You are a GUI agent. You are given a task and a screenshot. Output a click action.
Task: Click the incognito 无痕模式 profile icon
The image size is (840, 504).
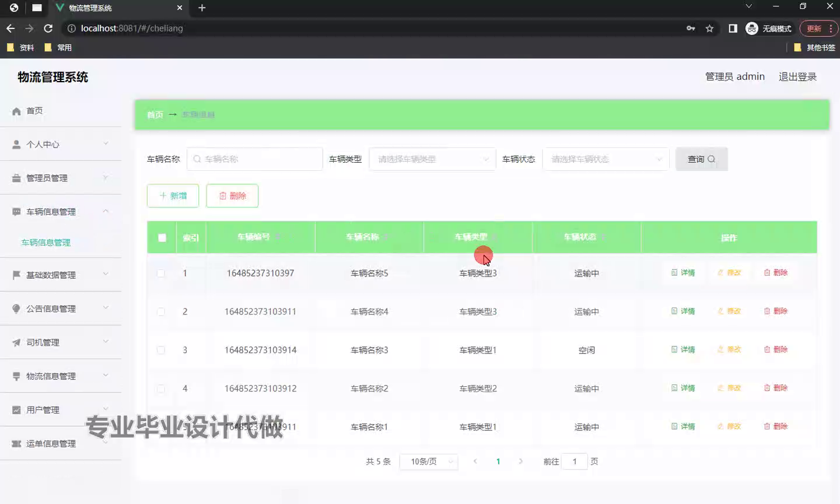769,28
